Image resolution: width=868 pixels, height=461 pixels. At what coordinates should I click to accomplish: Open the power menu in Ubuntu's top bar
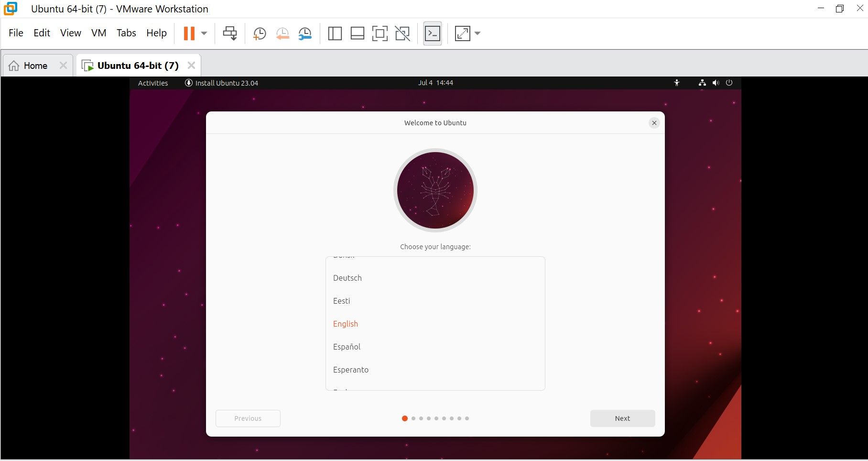(729, 83)
